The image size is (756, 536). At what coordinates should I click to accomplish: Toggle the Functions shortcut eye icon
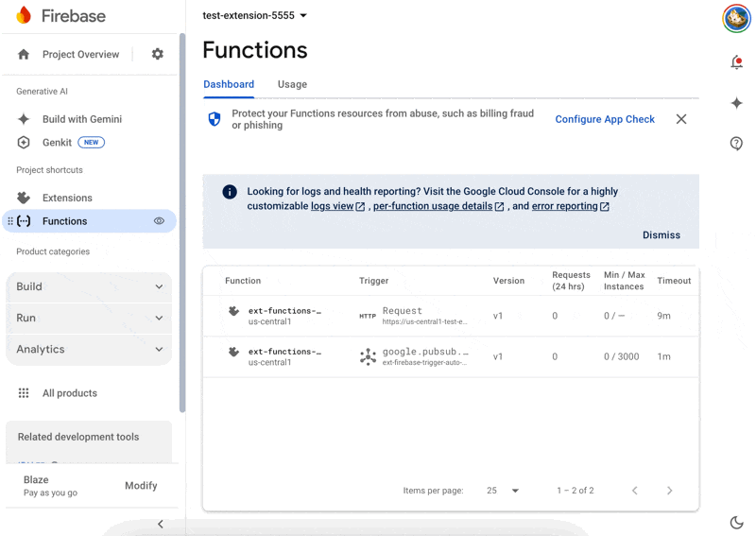pyautogui.click(x=159, y=221)
